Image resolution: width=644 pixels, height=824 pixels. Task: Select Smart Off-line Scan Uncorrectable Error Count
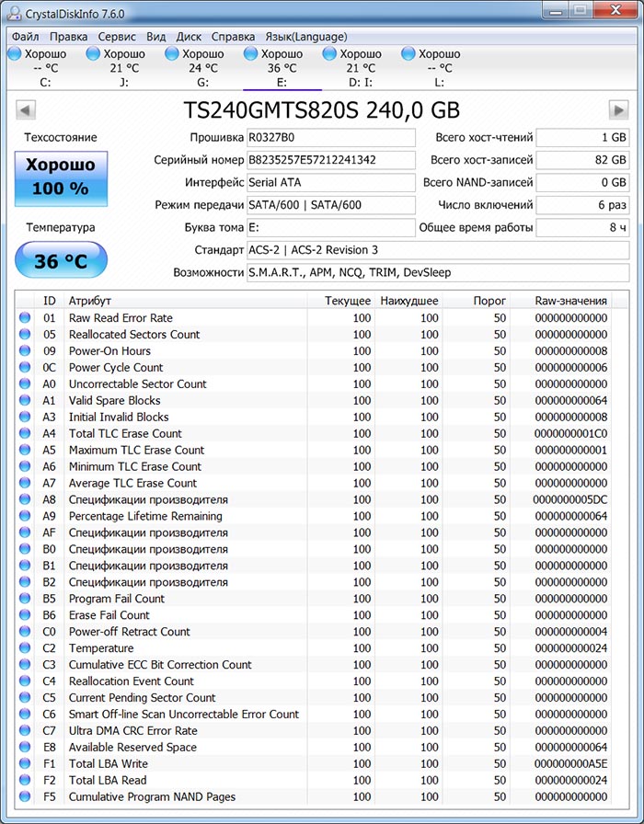[x=314, y=714]
